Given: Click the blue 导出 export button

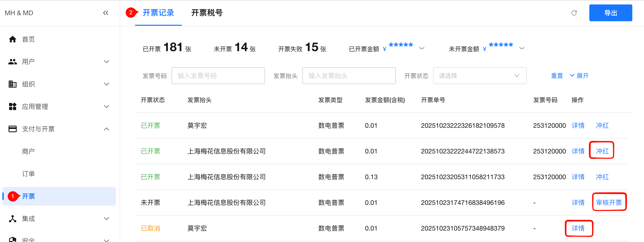Looking at the screenshot, I should coord(610,13).
